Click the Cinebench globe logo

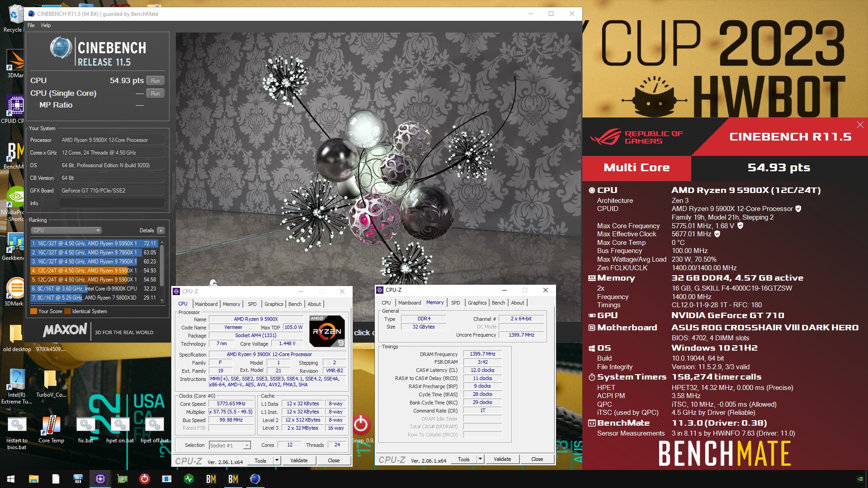(61, 48)
